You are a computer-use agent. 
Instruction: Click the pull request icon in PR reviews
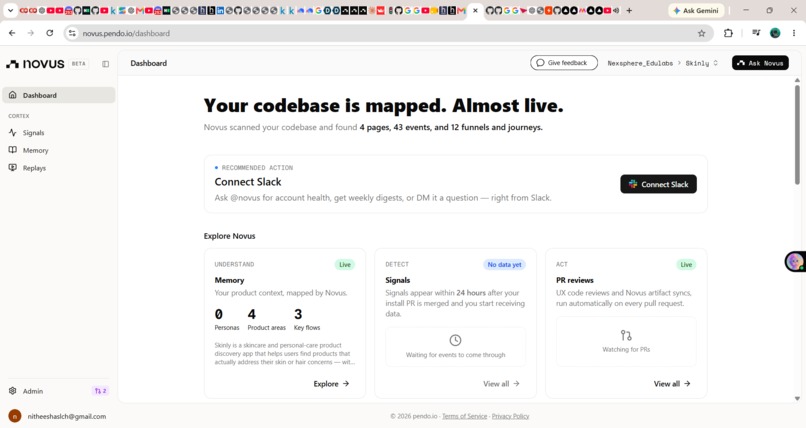click(x=626, y=335)
